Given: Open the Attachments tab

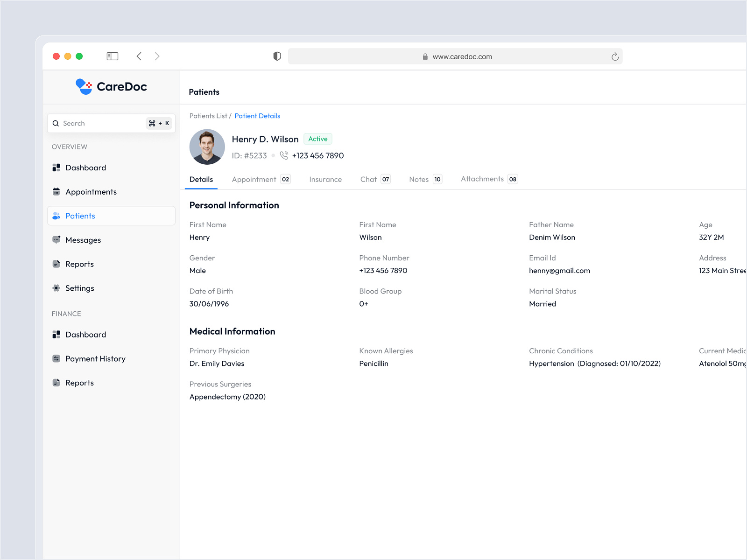Looking at the screenshot, I should [x=483, y=179].
